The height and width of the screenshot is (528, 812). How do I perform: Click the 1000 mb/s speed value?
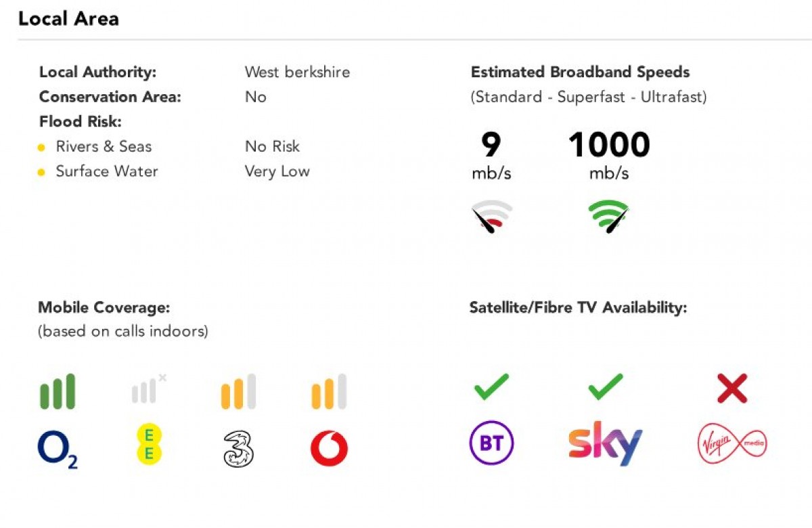(x=609, y=145)
